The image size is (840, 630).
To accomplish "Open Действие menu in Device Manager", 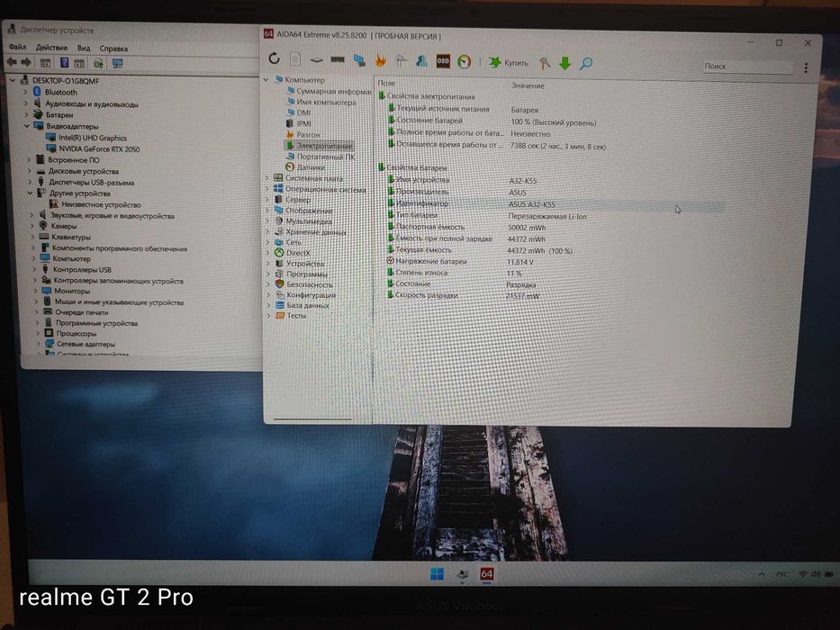I will tap(51, 48).
